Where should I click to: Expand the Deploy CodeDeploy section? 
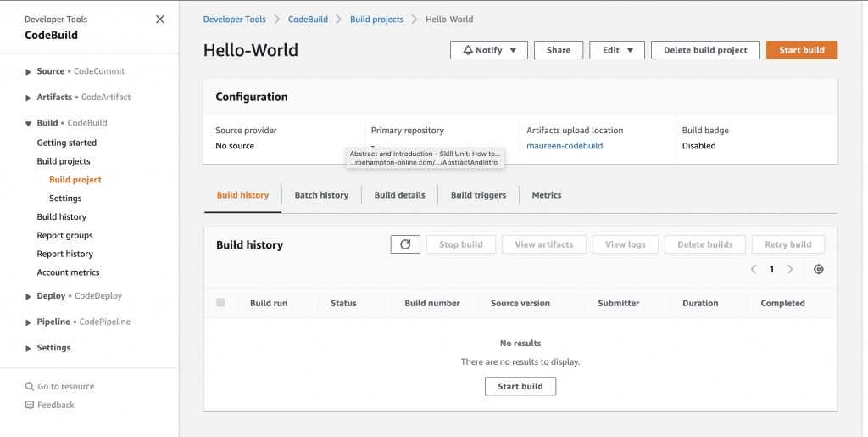29,297
